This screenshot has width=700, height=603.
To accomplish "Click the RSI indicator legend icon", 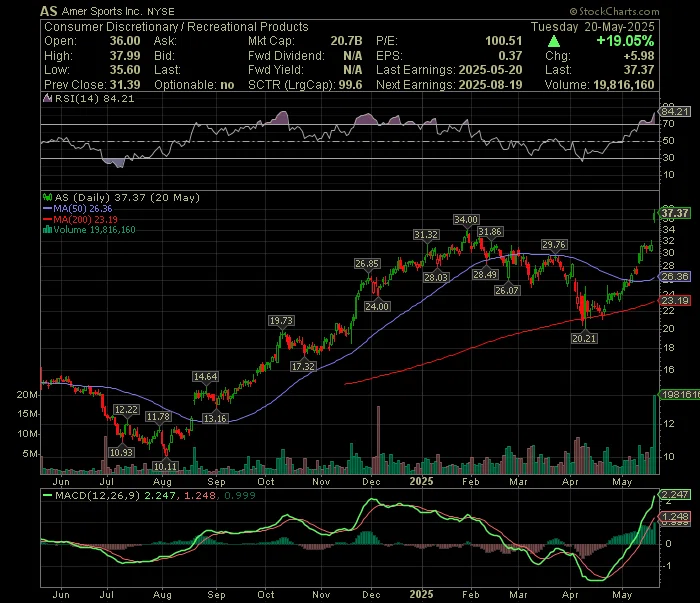I will (x=47, y=98).
